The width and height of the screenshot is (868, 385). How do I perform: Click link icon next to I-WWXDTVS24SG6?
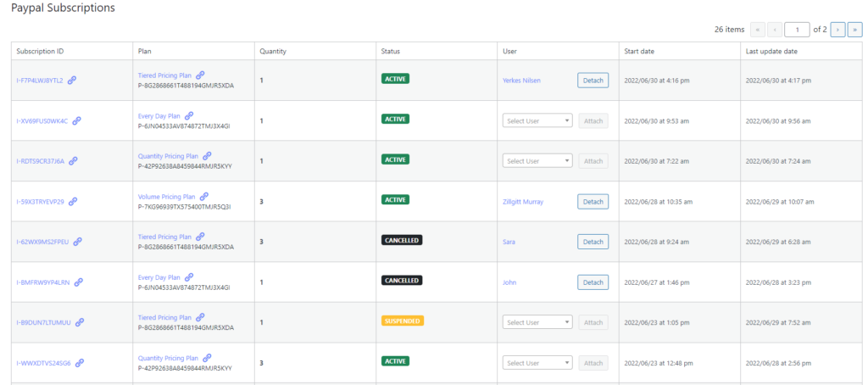pyautogui.click(x=80, y=363)
